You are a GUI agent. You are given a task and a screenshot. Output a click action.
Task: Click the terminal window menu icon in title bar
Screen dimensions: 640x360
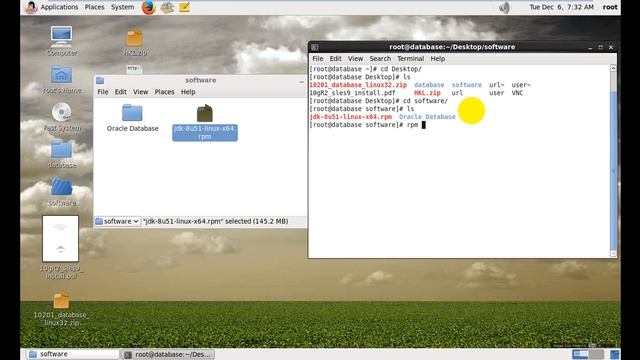pyautogui.click(x=315, y=47)
